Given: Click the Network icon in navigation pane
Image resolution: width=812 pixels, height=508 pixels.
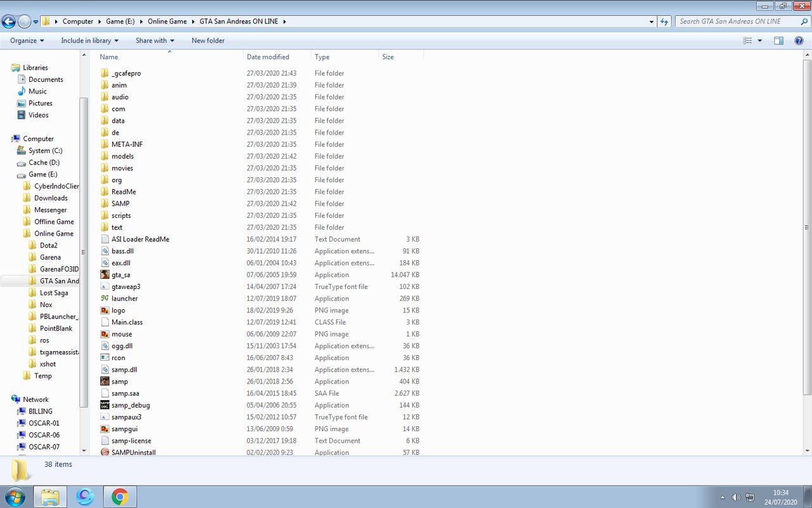Looking at the screenshot, I should tap(16, 399).
